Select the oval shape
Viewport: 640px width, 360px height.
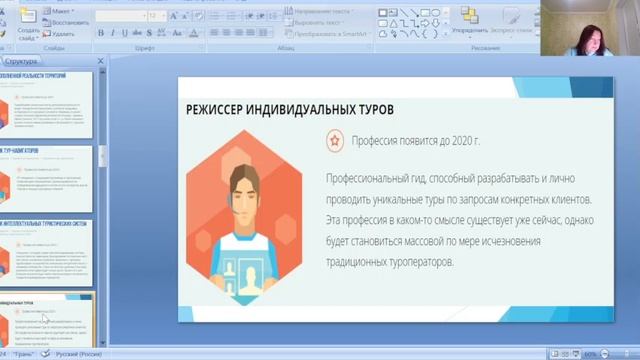[436, 13]
